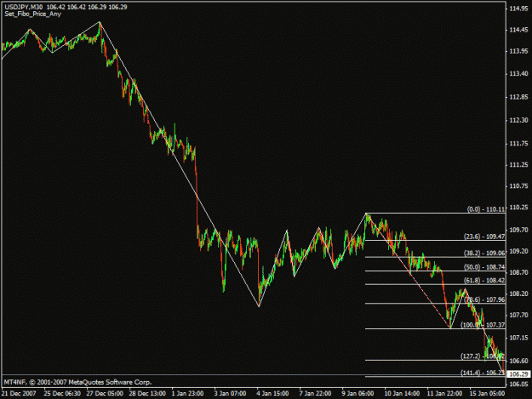
Task: Click 109.70 on the price scale
Action: click(518, 230)
